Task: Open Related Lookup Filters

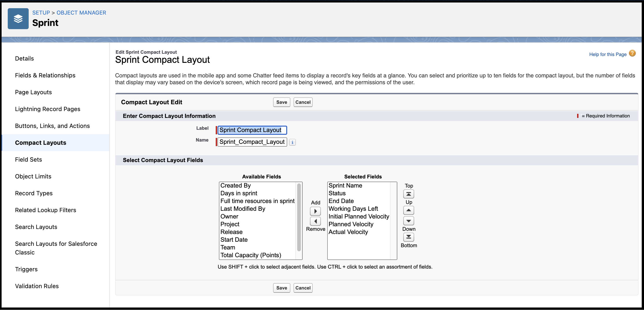Action: click(46, 210)
